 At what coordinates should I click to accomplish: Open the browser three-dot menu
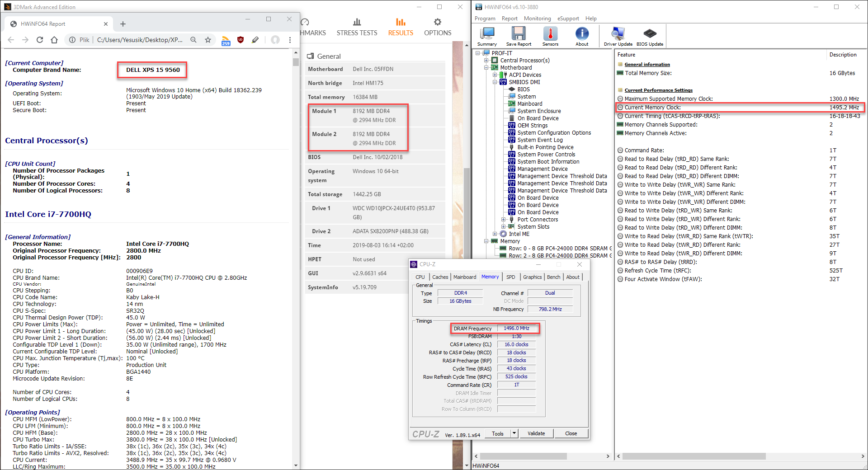290,40
